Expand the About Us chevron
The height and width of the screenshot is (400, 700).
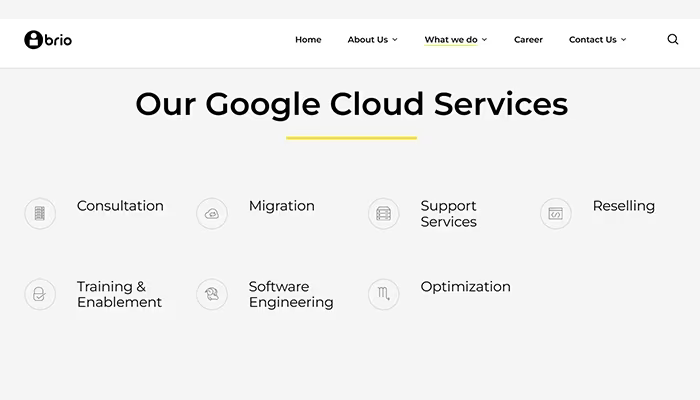[395, 40]
